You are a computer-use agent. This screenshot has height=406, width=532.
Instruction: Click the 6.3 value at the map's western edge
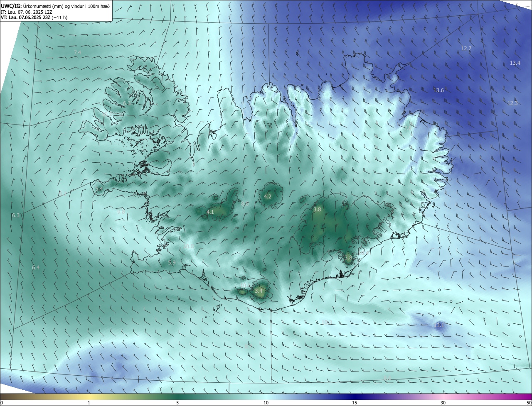(x=16, y=215)
